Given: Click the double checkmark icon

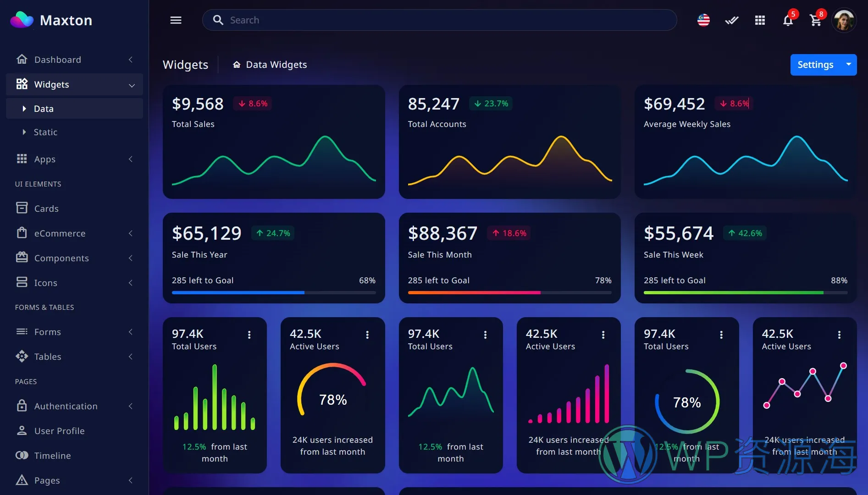Looking at the screenshot, I should pos(732,20).
